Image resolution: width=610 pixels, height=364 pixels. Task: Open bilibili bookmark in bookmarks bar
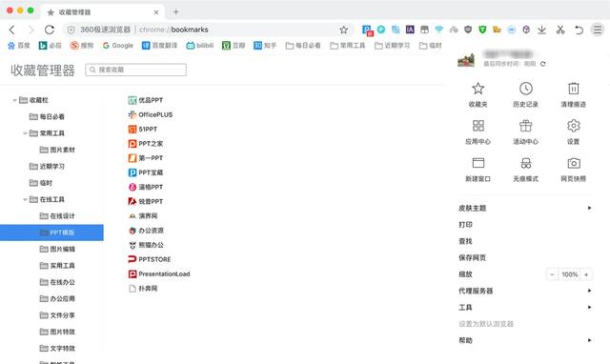tap(200, 46)
